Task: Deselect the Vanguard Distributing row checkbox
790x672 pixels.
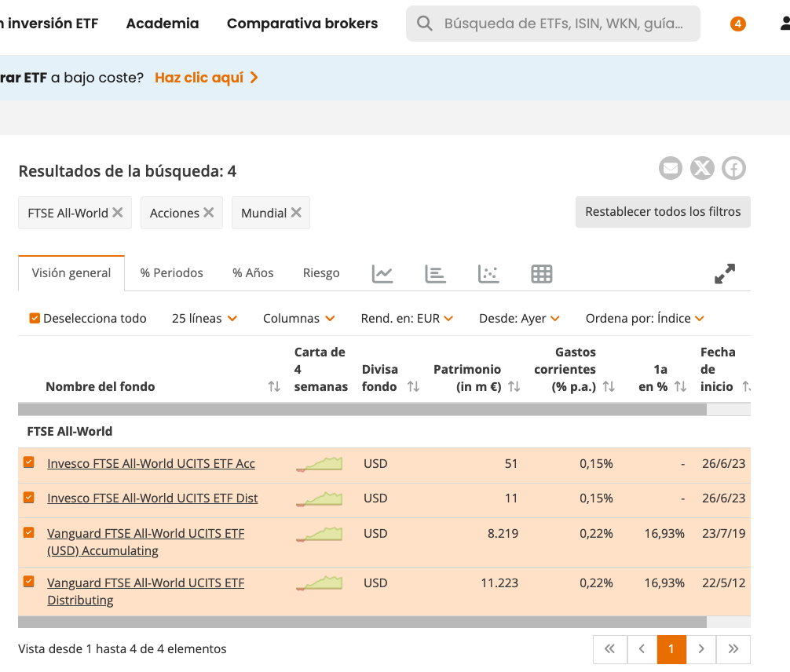Action: [28, 581]
